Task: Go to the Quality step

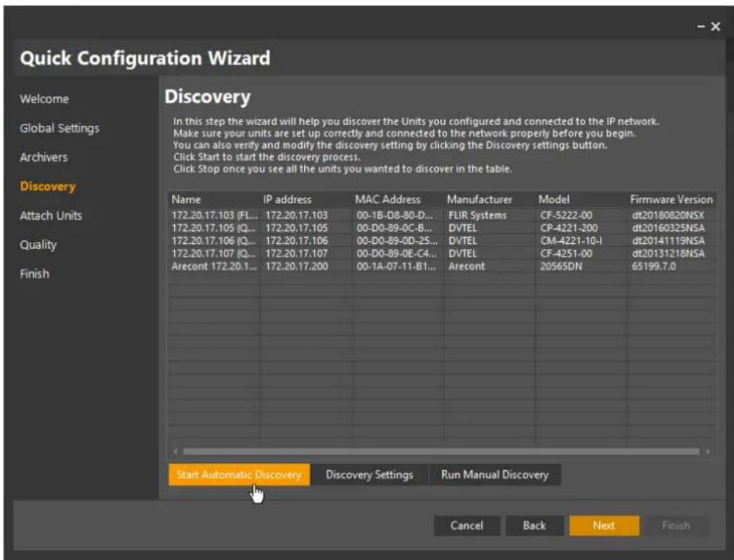Action: 38,245
